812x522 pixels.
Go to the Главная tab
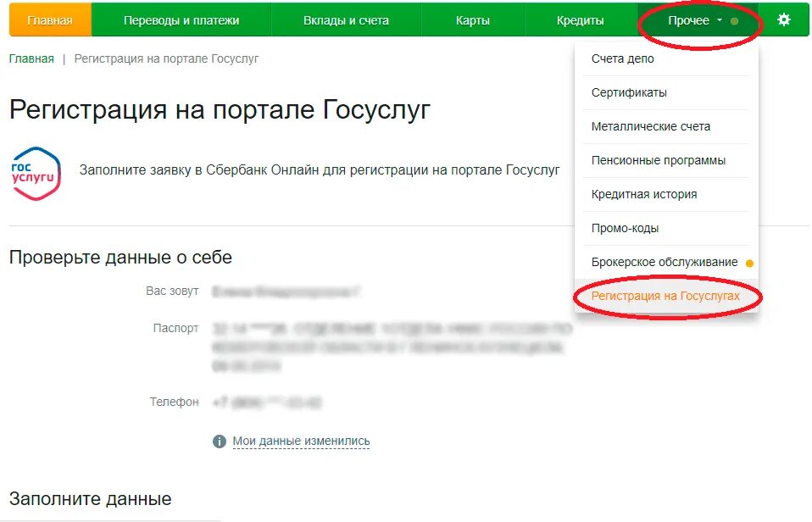click(50, 20)
